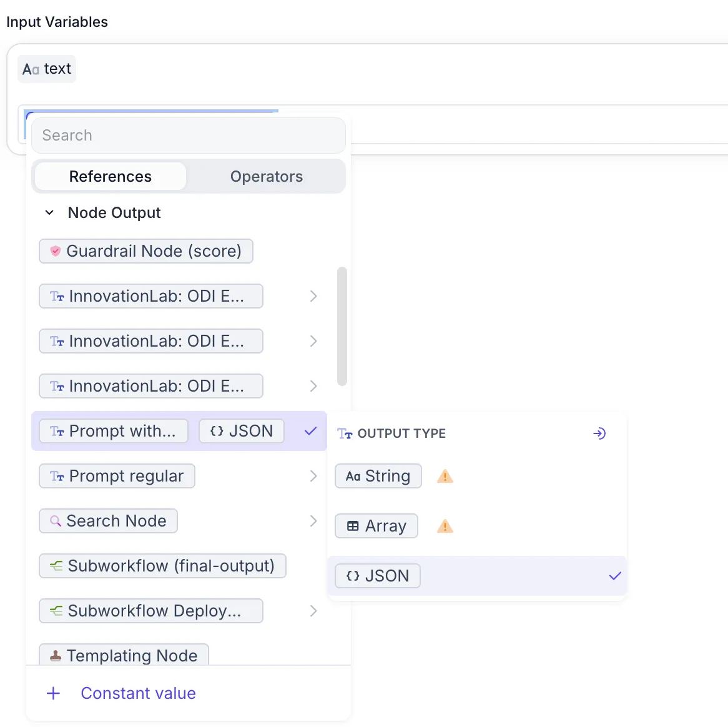Select Subworkflow (final-output) reference

pos(162,566)
